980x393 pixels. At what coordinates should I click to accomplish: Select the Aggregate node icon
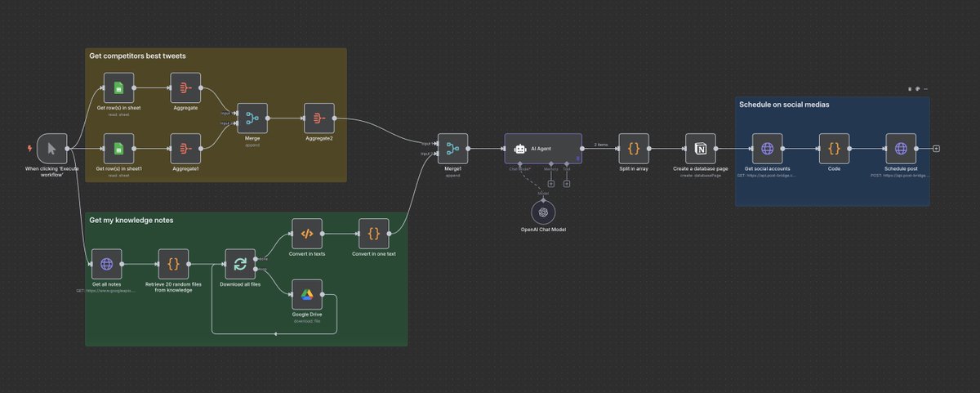(185, 87)
